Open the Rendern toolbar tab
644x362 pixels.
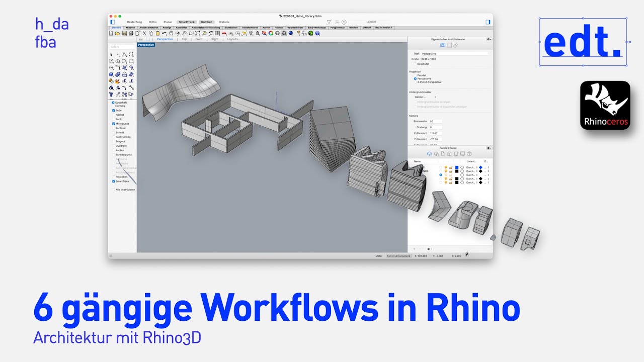coord(354,28)
